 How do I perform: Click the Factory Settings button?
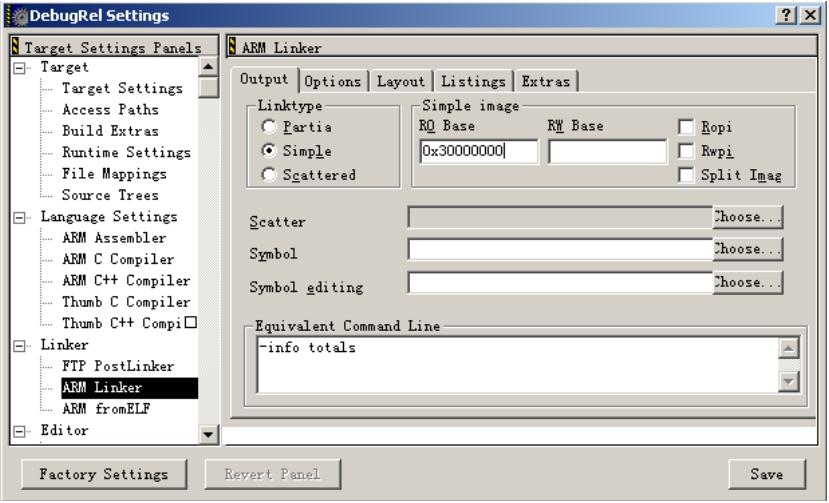pos(104,474)
